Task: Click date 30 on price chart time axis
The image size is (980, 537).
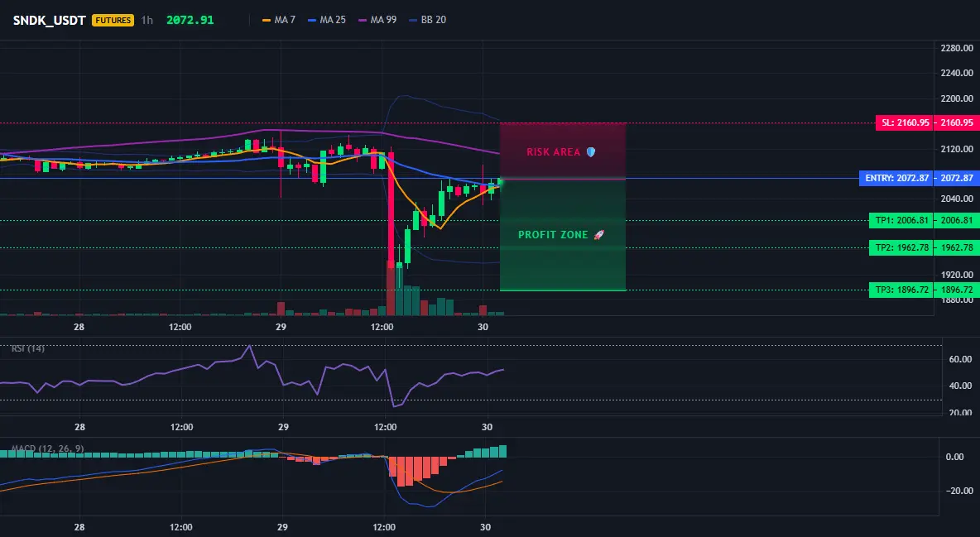Action: (x=483, y=327)
